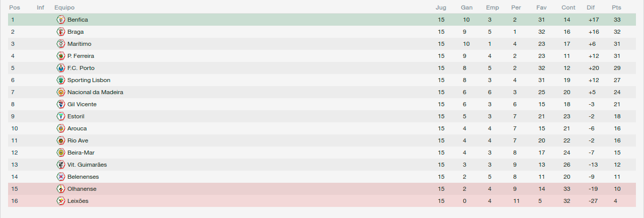Image resolution: width=644 pixels, height=218 pixels.
Task: Click the Benfica club crest icon
Action: coord(61,20)
